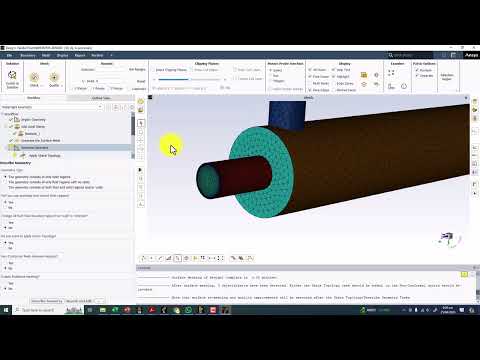Screen dimensions: 480x360
Task: Click the four-dots icon in Examine group
Action: pyautogui.click(x=391, y=73)
